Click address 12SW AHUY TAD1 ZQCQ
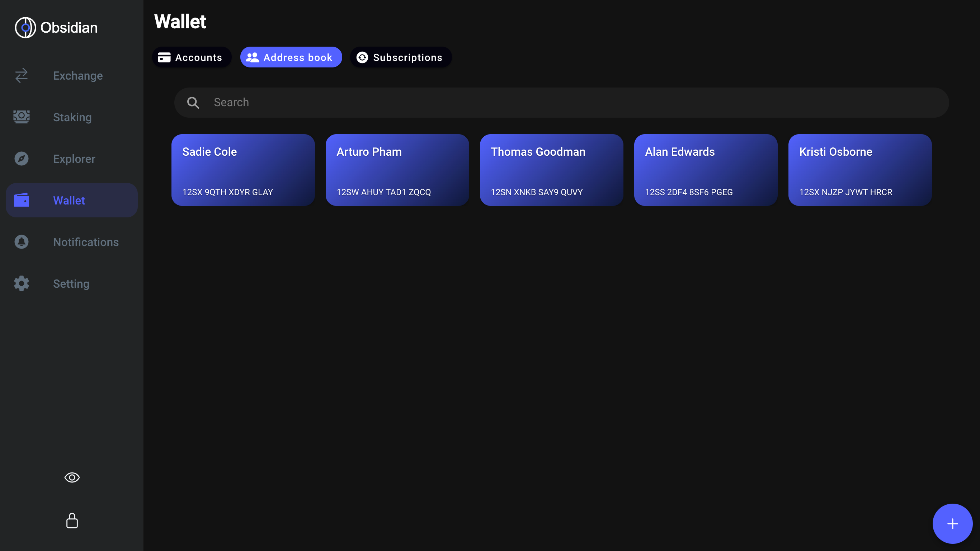The height and width of the screenshot is (551, 980). 383,192
